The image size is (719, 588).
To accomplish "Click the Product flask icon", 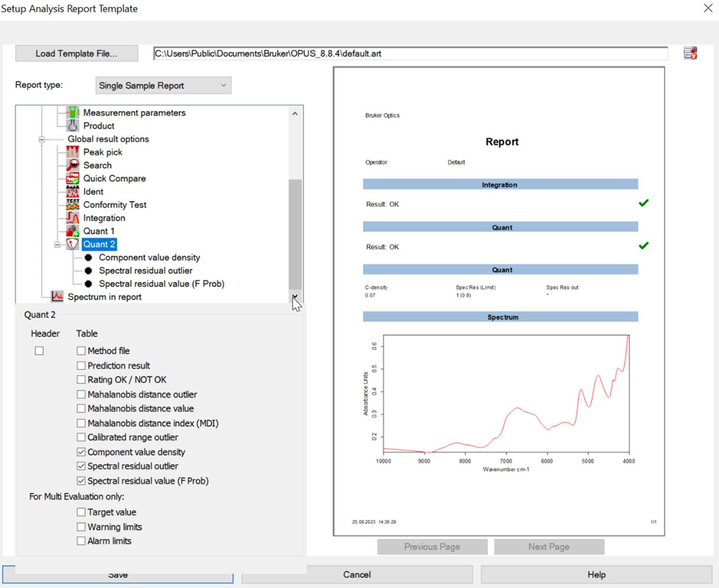I will [72, 126].
